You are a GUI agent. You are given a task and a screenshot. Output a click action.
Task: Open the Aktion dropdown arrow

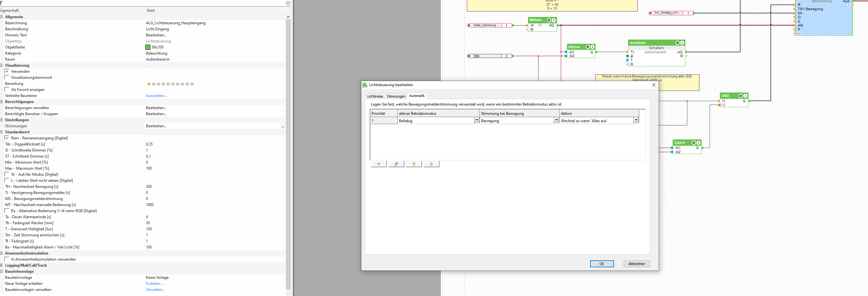[636, 120]
